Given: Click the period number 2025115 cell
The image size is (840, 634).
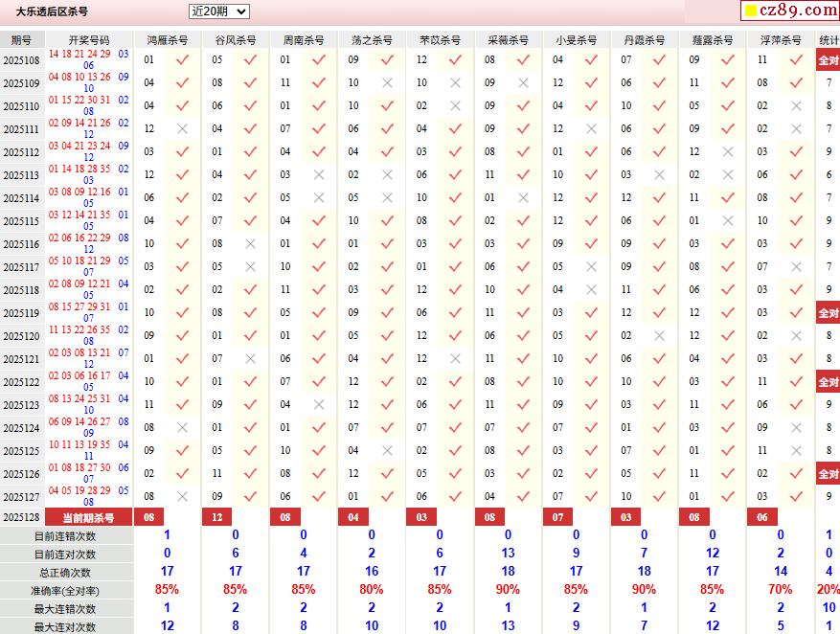Looking at the screenshot, I should click(21, 221).
